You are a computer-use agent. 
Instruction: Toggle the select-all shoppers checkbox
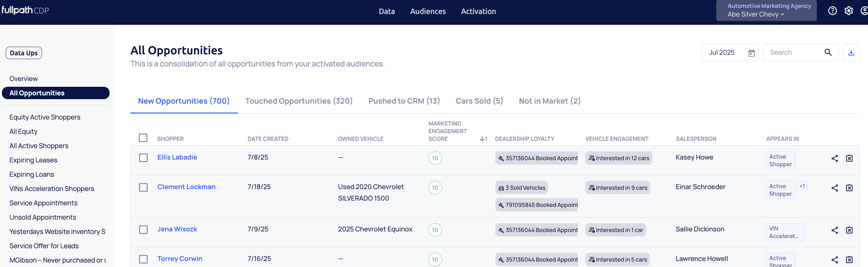tap(143, 138)
